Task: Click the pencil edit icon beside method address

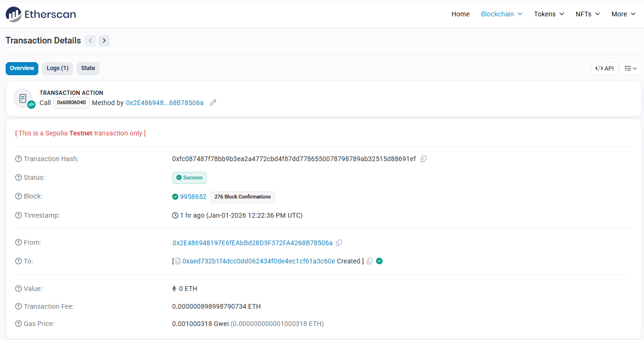Action: 213,103
